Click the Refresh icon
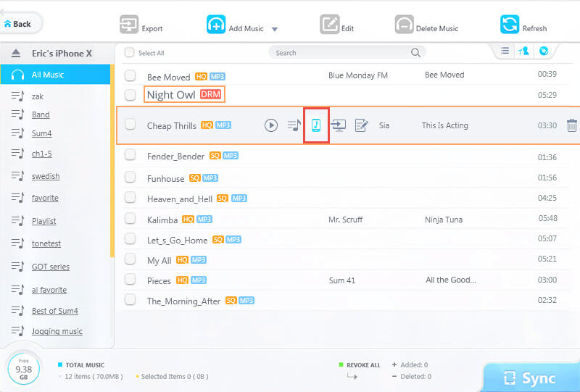Viewport: 580px width, 392px height. pyautogui.click(x=510, y=25)
